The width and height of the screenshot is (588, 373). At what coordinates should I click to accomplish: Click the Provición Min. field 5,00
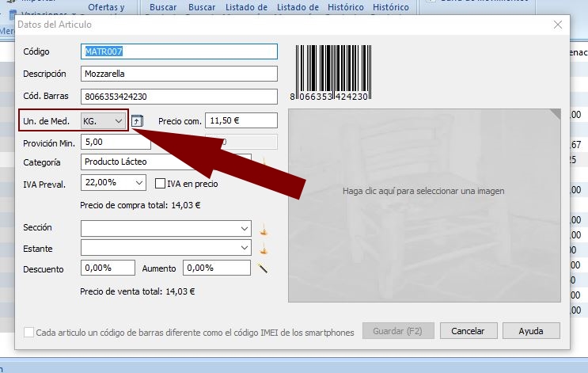(116, 142)
